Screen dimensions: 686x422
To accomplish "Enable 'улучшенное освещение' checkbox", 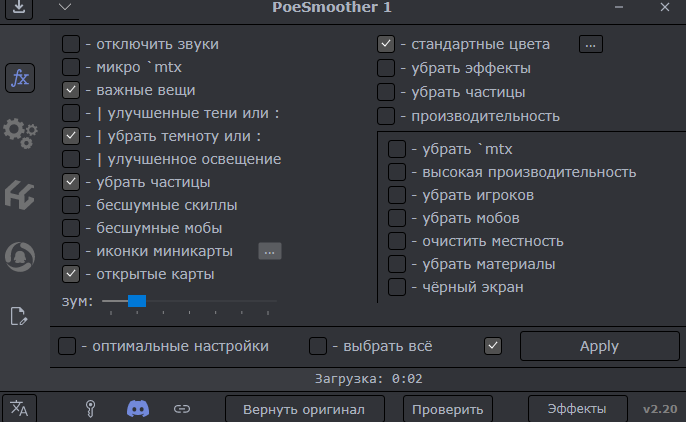I will click(71, 159).
